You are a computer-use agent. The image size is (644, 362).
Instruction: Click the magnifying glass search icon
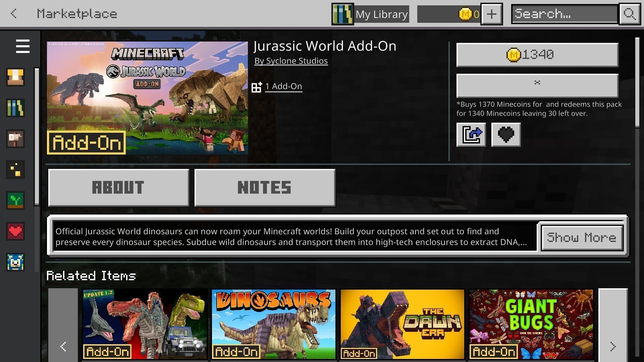(x=630, y=14)
